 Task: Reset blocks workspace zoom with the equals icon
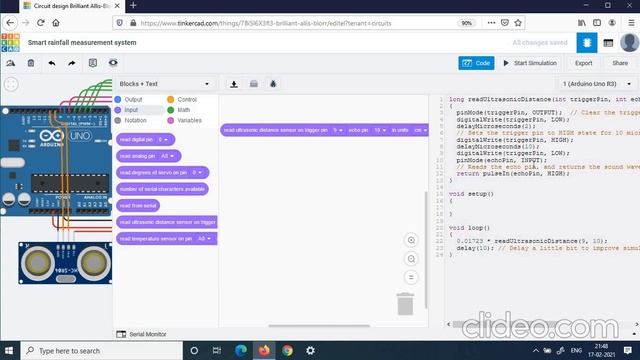(x=411, y=278)
